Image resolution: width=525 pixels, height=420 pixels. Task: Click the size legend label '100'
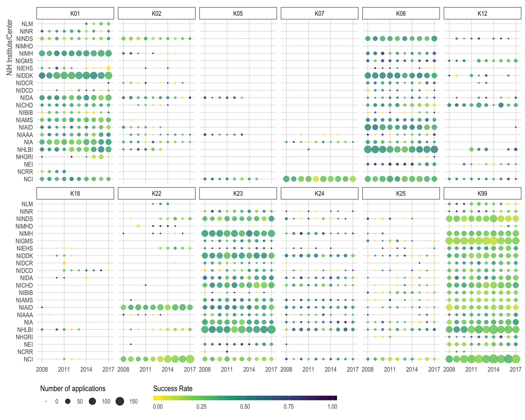(106, 401)
